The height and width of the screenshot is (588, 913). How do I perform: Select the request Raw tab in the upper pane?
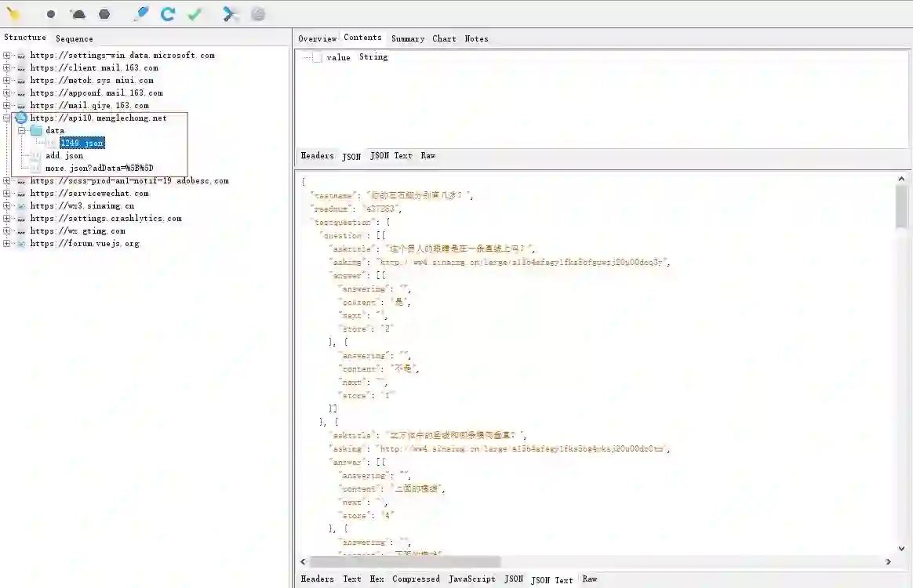tap(428, 155)
